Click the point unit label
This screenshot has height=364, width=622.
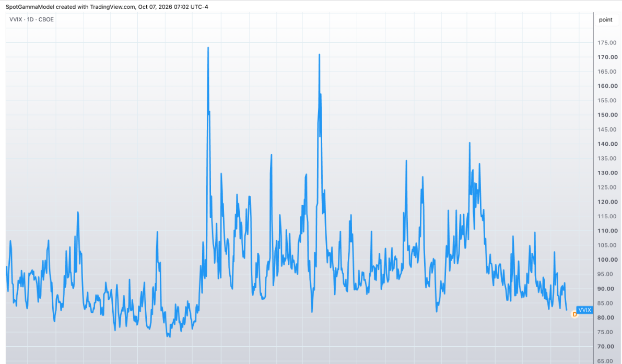[606, 20]
